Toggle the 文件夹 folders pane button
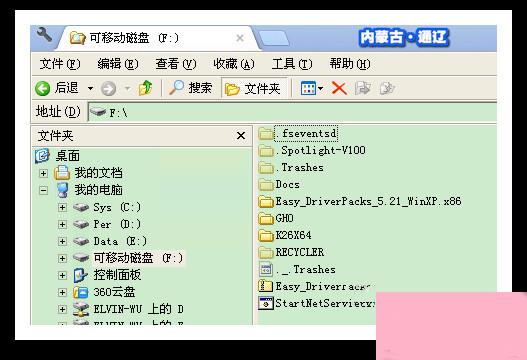Screen dimensions: 527x360 [253, 88]
